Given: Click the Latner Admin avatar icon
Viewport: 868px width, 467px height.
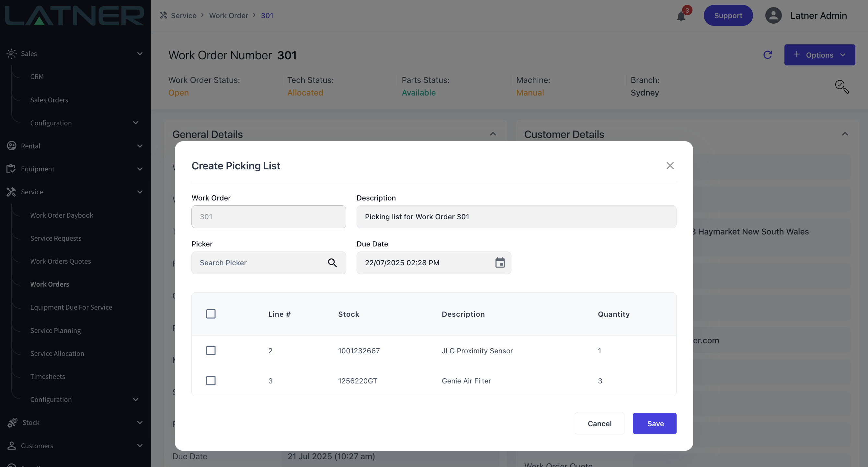Looking at the screenshot, I should (x=773, y=16).
